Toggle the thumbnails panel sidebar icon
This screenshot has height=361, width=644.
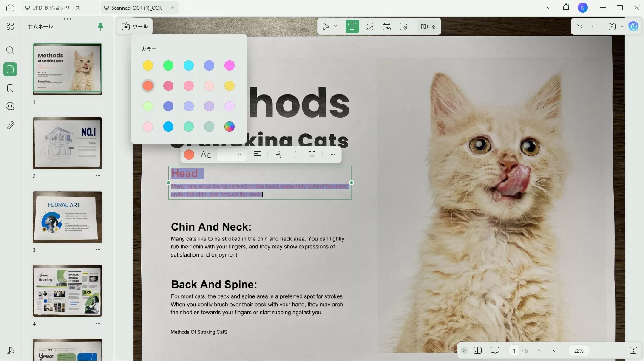tap(10, 69)
